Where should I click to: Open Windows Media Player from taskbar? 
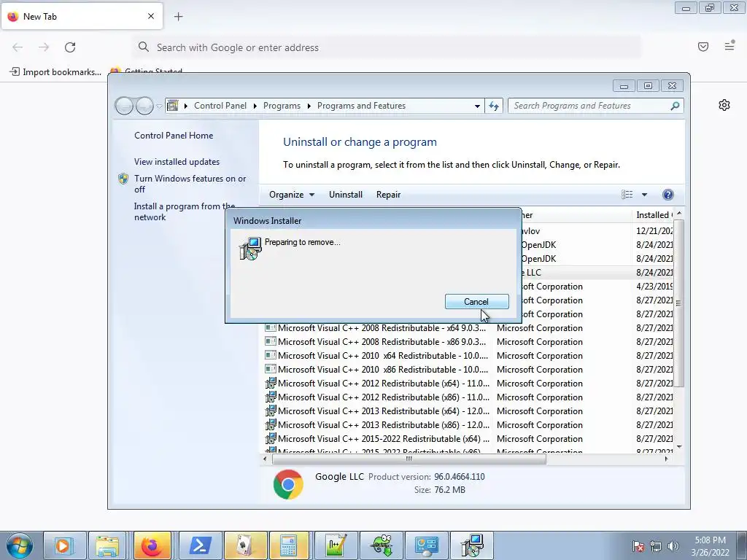pyautogui.click(x=64, y=545)
